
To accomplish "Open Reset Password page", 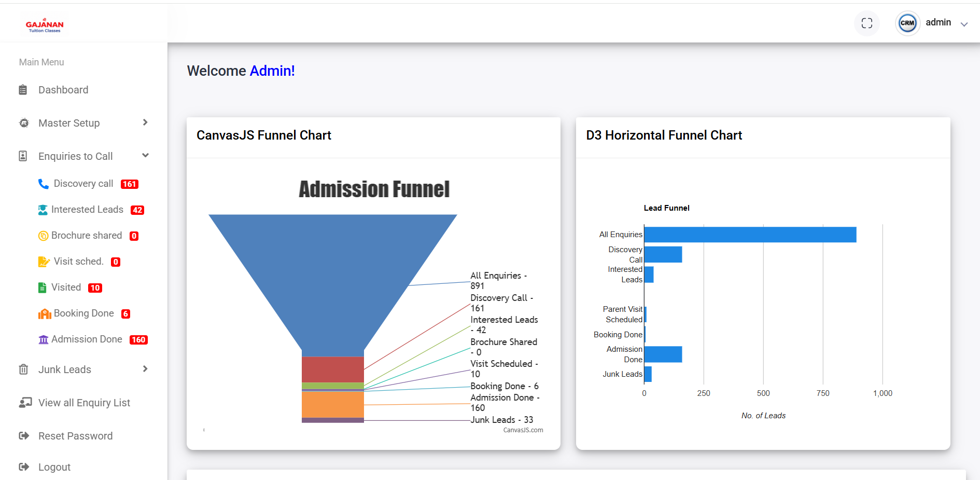I will coord(75,436).
